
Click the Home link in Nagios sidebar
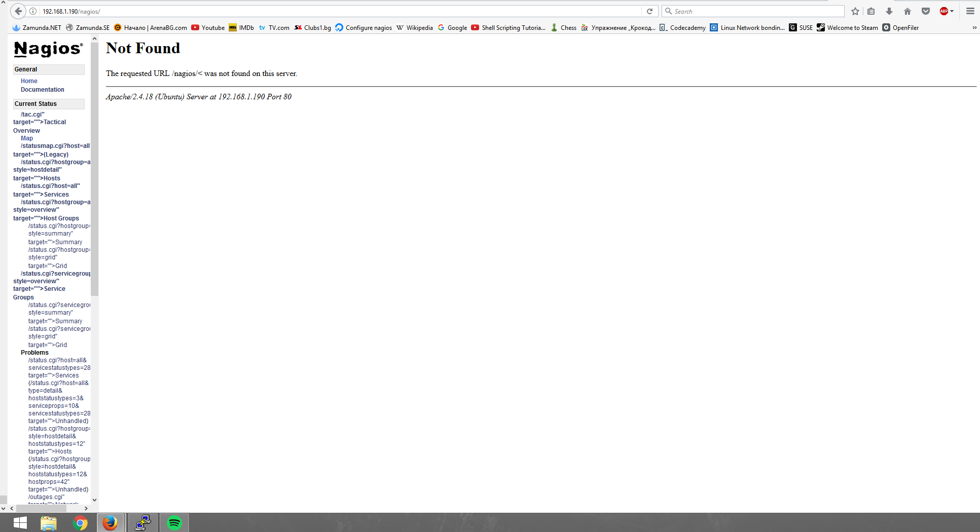[x=29, y=81]
